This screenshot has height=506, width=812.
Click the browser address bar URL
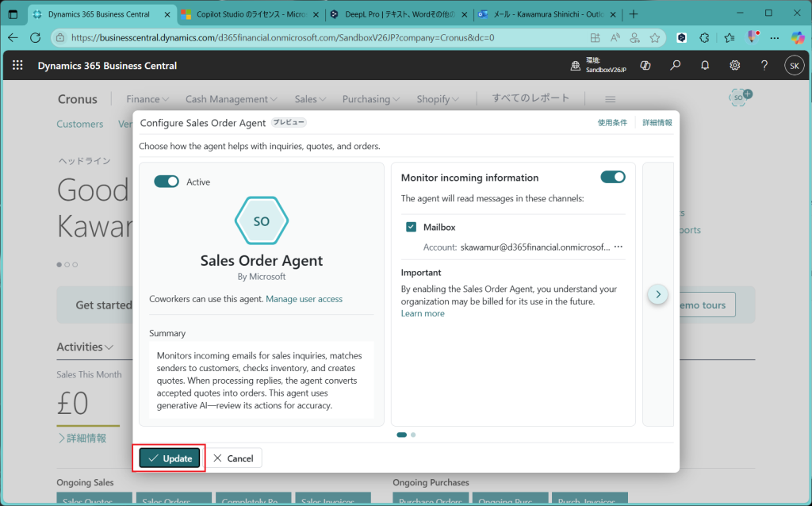(283, 38)
